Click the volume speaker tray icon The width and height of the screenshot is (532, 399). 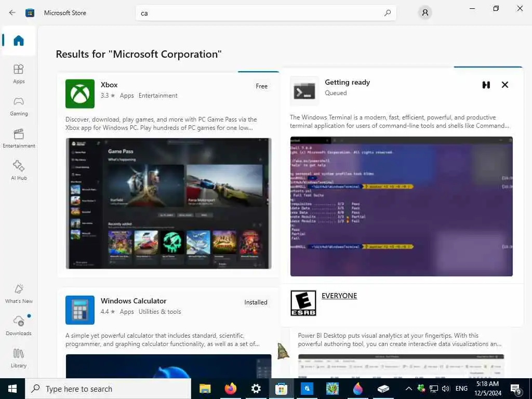coord(445,389)
